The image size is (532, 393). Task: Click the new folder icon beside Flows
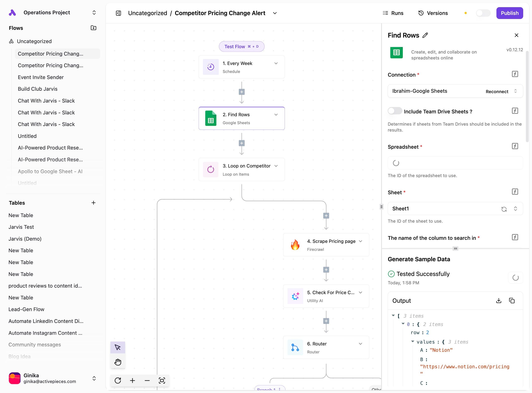click(93, 28)
